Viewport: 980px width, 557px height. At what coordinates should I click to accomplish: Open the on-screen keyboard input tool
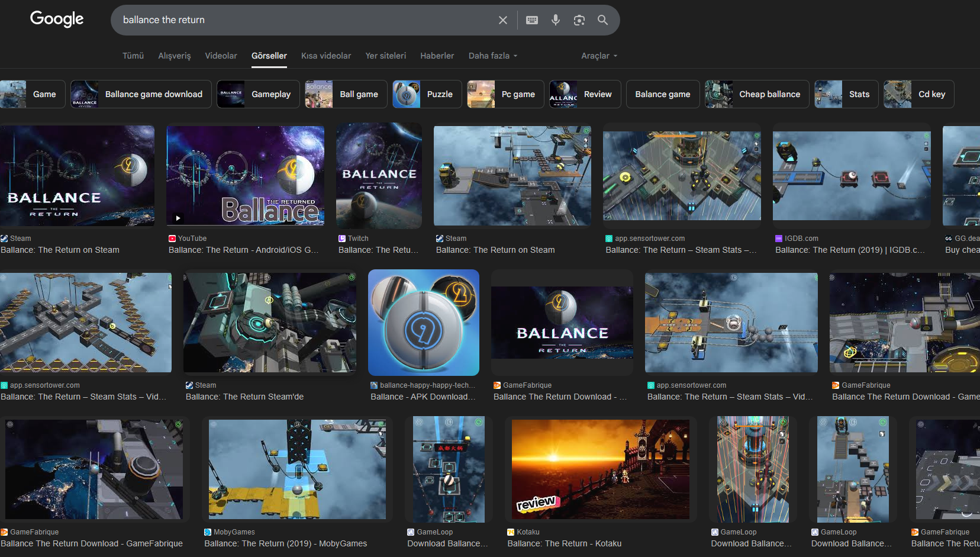point(531,20)
